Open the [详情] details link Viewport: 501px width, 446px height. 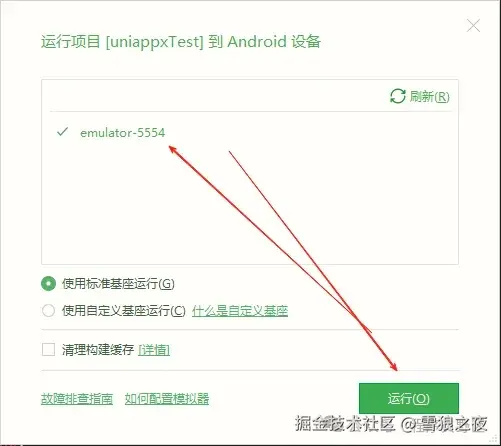tap(154, 350)
